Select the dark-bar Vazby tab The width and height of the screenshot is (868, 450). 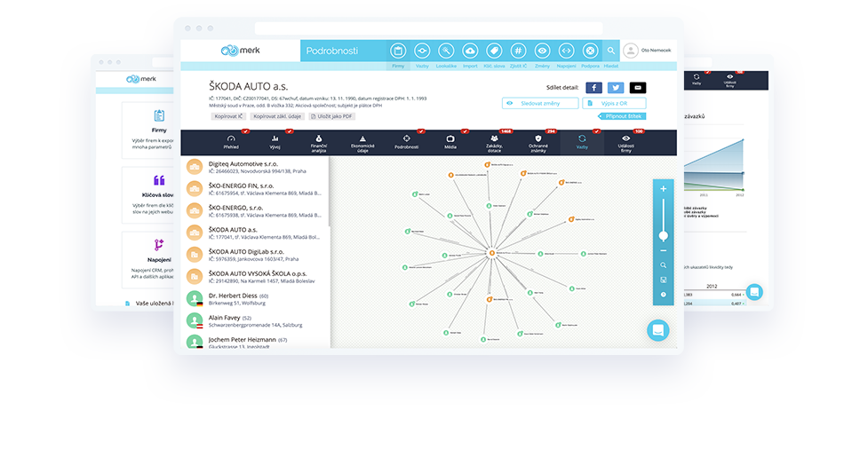coord(582,143)
